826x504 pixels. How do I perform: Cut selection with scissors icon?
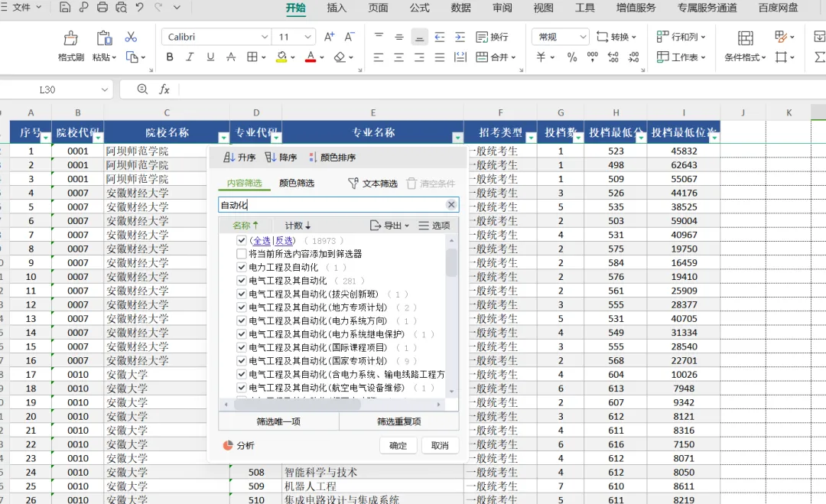[x=131, y=37]
